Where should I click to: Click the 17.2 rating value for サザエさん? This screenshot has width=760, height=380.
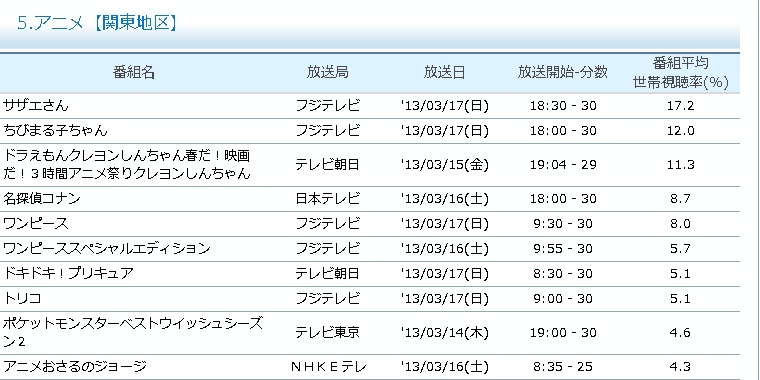pyautogui.click(x=681, y=106)
